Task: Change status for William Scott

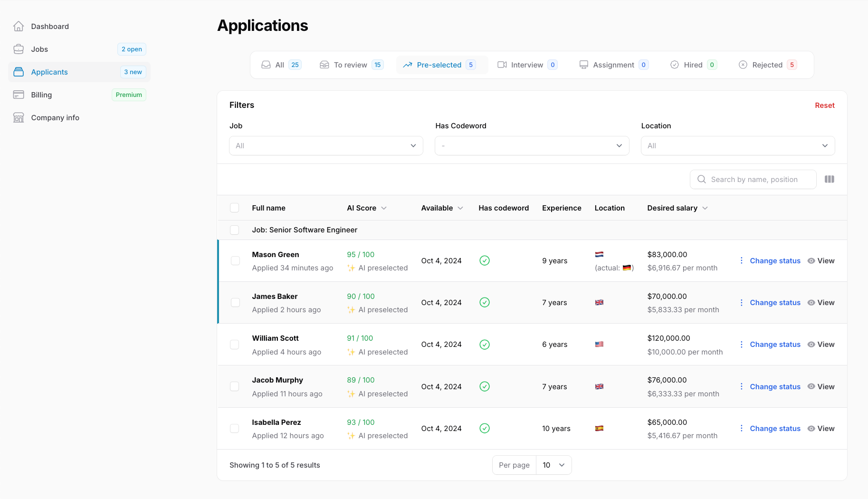Action: (x=775, y=344)
